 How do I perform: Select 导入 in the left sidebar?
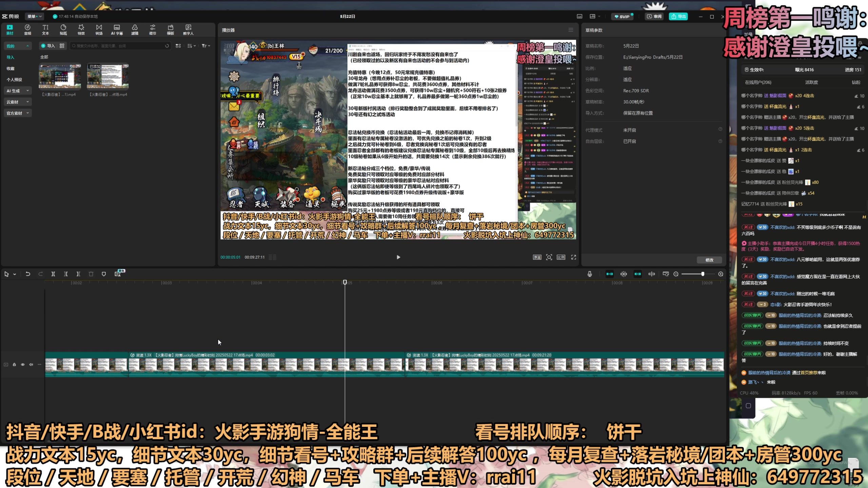tap(11, 57)
